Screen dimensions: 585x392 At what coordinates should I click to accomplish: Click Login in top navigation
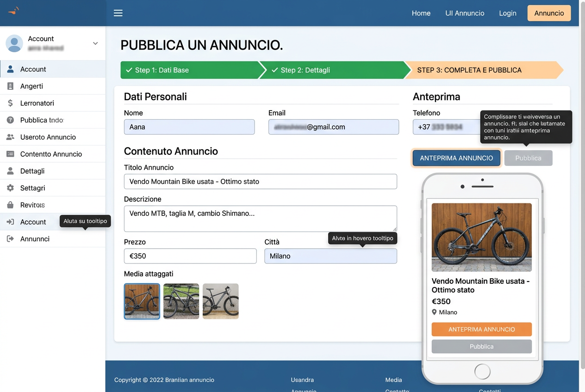(x=508, y=13)
